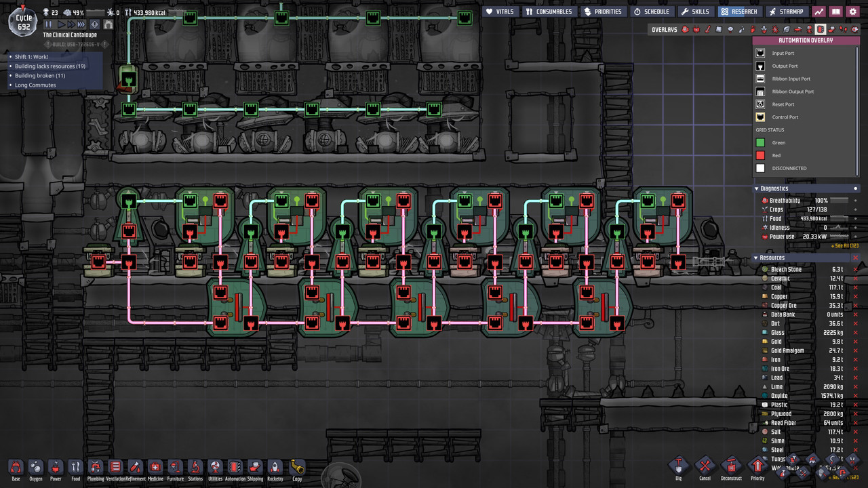Switch to the Temperature overlay icon
The height and width of the screenshot is (488, 868).
pyautogui.click(x=707, y=29)
